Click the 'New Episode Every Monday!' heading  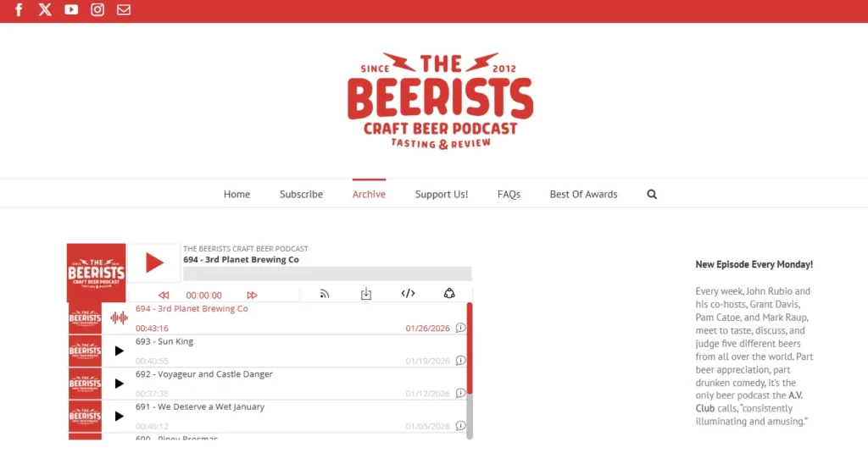[x=754, y=264]
